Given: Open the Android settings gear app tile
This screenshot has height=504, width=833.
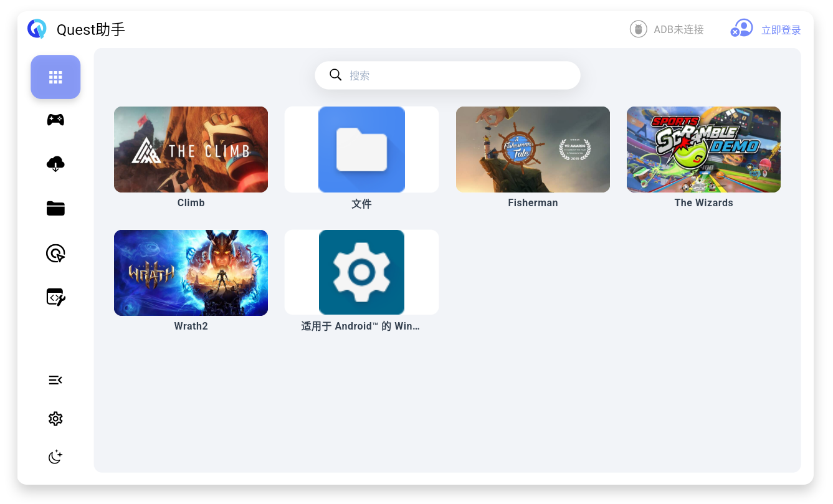Looking at the screenshot, I should [x=361, y=273].
